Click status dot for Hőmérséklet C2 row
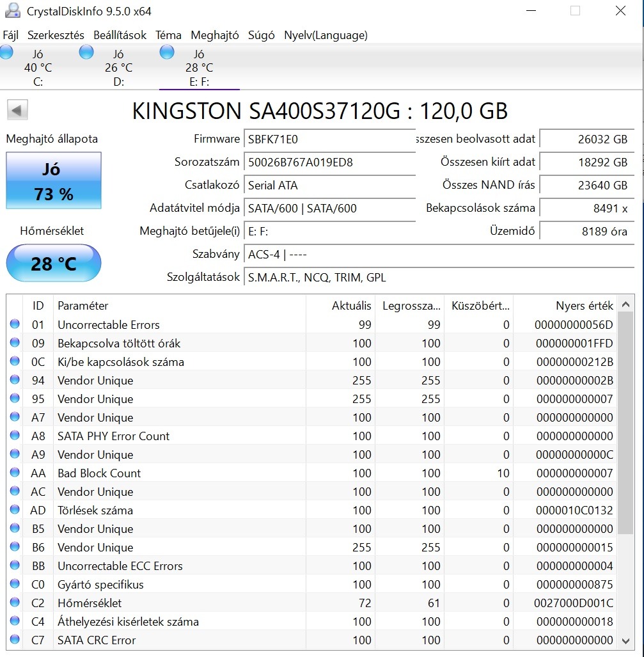 pos(15,602)
